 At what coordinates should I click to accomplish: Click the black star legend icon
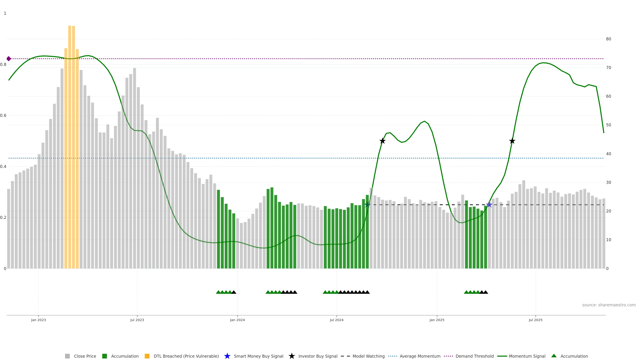tap(291, 356)
